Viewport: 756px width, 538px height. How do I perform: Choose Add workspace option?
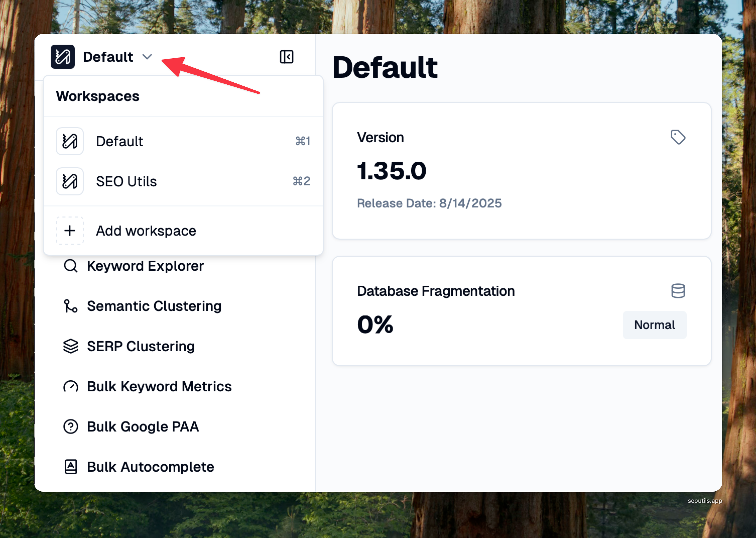(146, 231)
